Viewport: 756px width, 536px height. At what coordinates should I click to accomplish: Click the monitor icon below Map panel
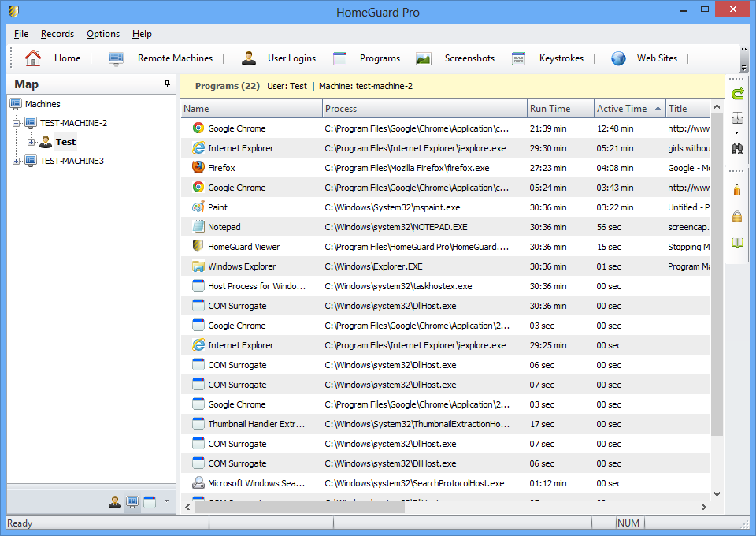[x=132, y=502]
